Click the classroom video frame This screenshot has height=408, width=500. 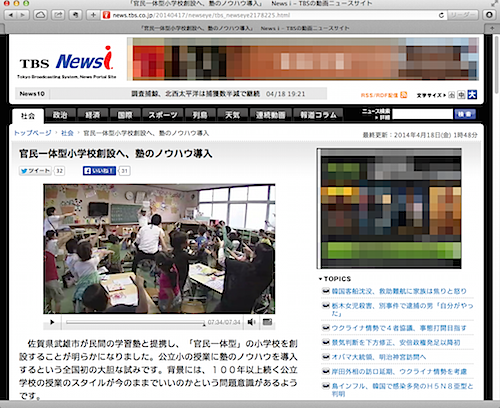(159, 249)
